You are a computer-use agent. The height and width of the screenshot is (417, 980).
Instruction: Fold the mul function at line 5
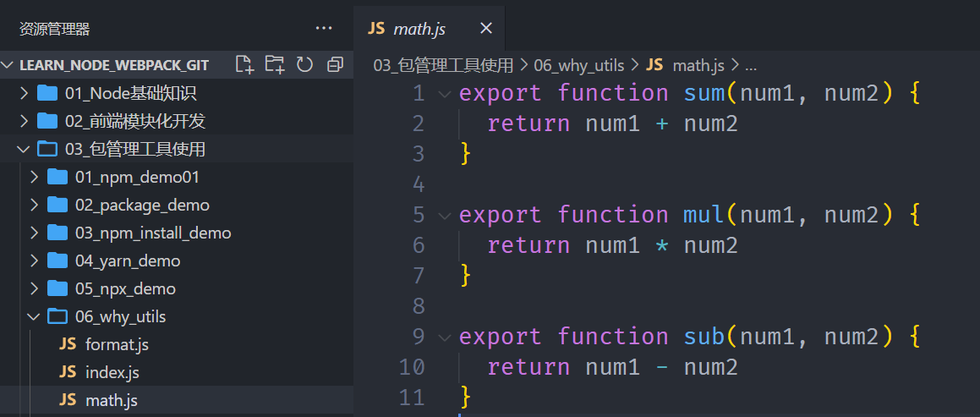(445, 216)
